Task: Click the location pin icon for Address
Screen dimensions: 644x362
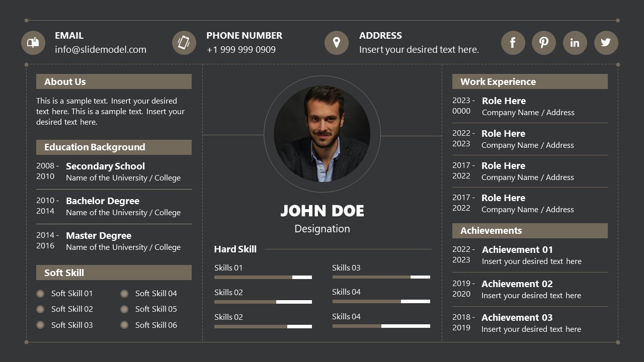Action: click(x=337, y=43)
